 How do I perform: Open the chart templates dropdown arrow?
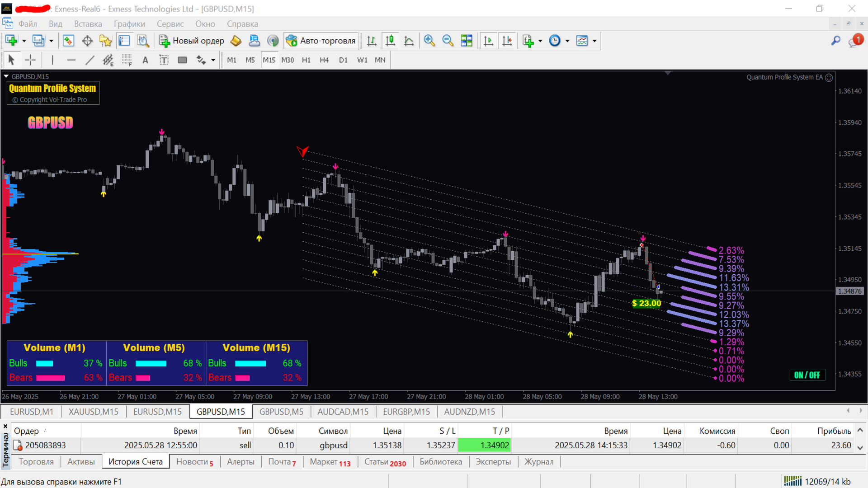click(x=594, y=41)
